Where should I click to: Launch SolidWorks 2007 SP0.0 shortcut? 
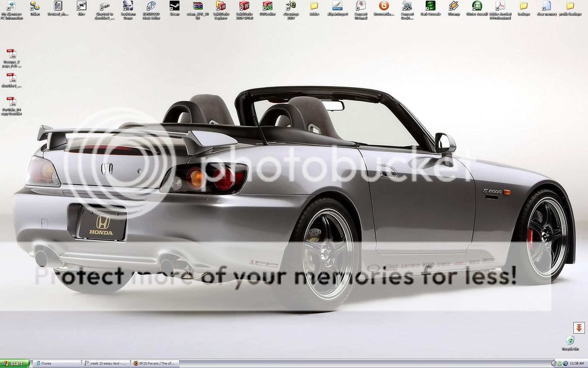[x=244, y=10]
